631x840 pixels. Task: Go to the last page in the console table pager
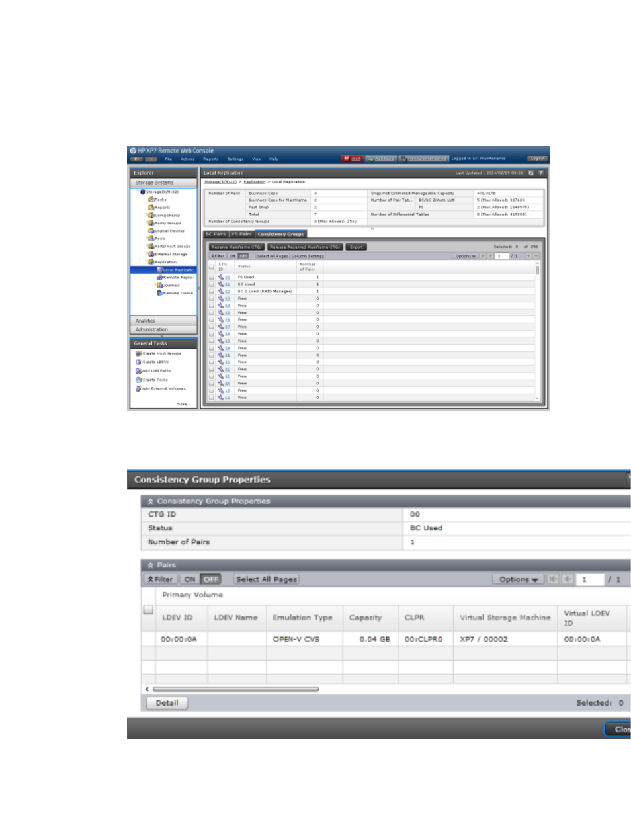[x=536, y=256]
